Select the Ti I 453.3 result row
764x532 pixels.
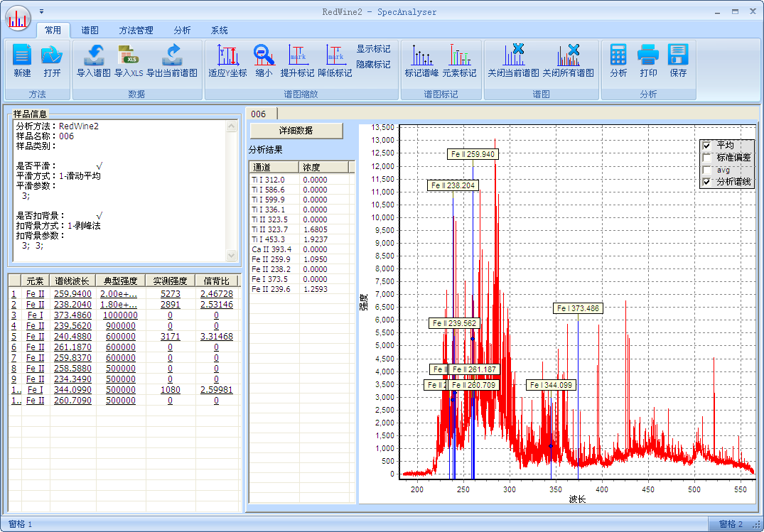coord(300,239)
